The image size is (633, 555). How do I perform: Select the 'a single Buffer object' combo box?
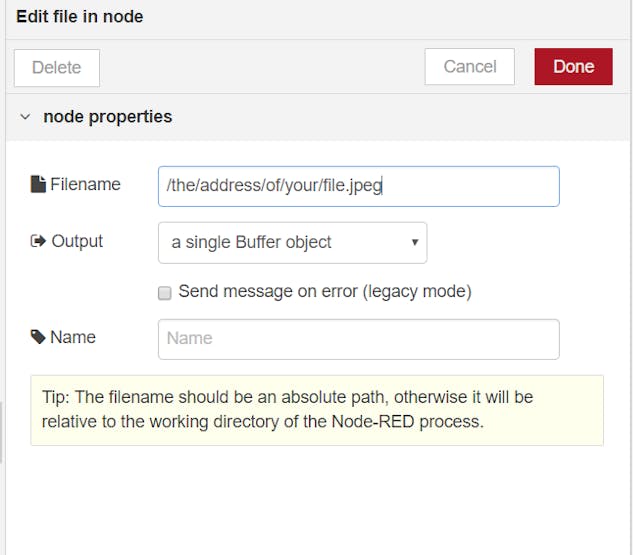[293, 243]
